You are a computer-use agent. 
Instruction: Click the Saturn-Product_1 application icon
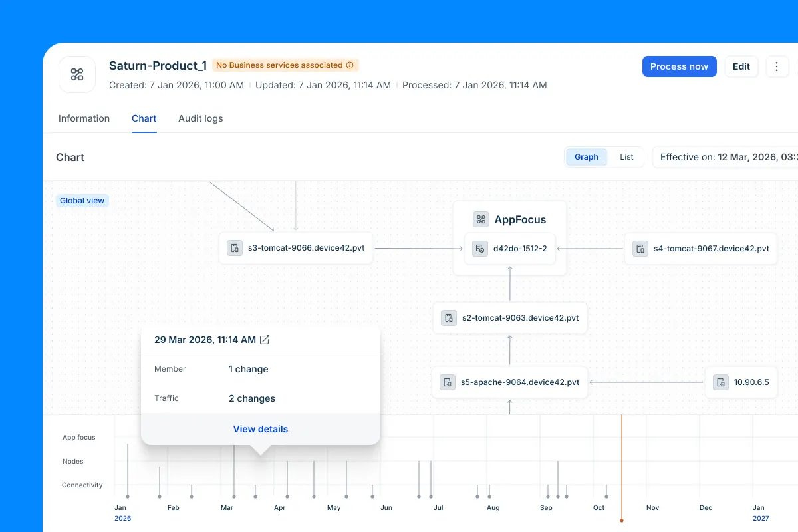[x=77, y=74]
